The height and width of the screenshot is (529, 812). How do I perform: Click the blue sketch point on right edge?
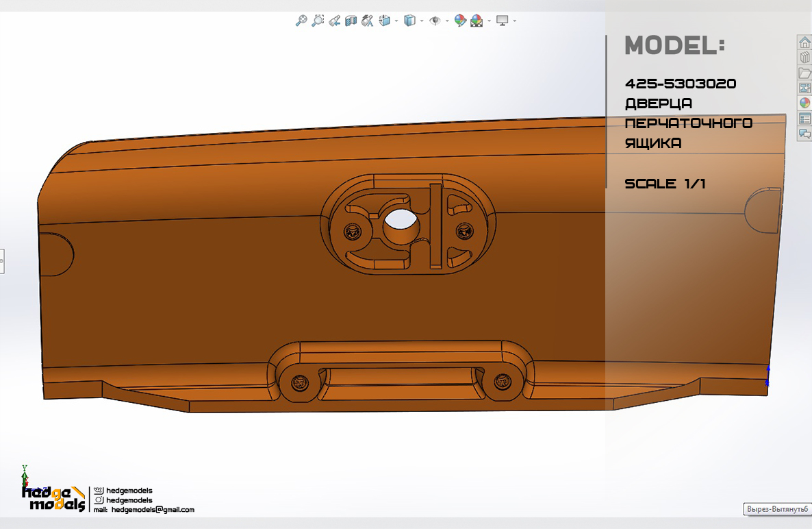[x=767, y=383]
